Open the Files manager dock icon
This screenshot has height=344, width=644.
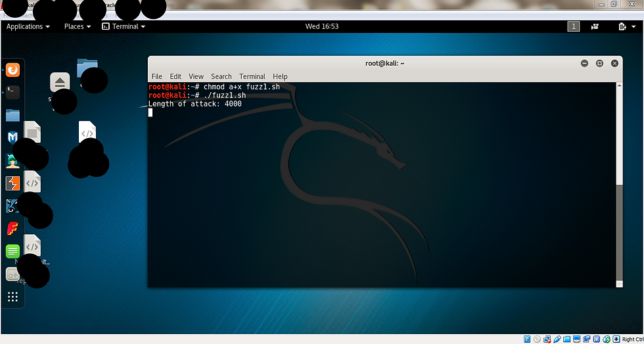click(12, 115)
